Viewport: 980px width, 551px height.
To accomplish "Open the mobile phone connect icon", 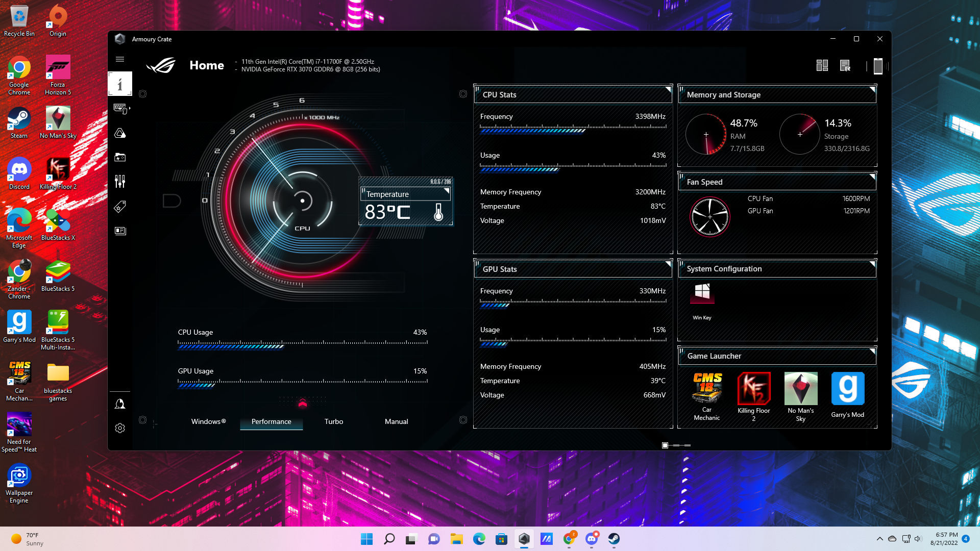I will (877, 66).
